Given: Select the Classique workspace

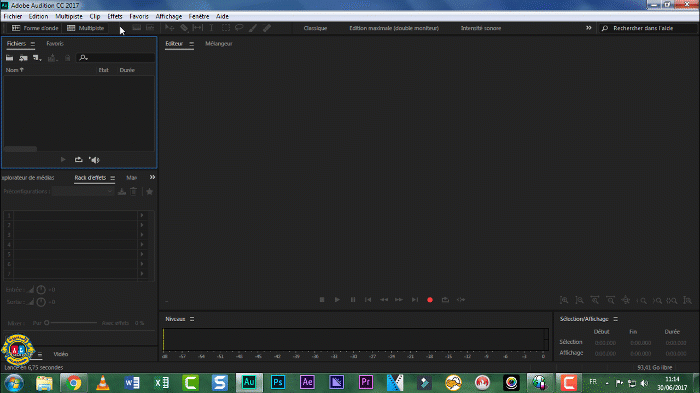Looking at the screenshot, I should (x=315, y=28).
